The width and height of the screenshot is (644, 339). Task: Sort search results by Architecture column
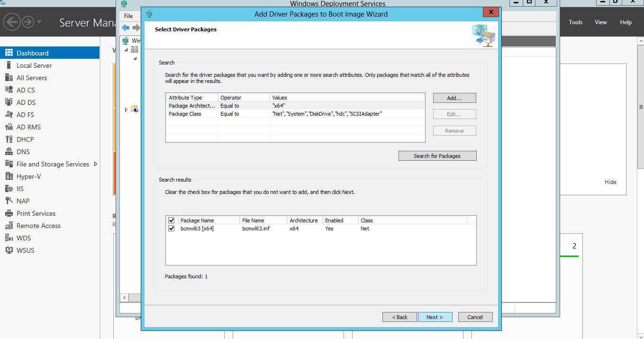click(x=305, y=220)
